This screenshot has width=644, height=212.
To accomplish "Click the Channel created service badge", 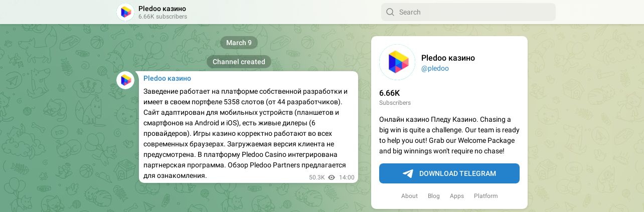I will coord(239,62).
